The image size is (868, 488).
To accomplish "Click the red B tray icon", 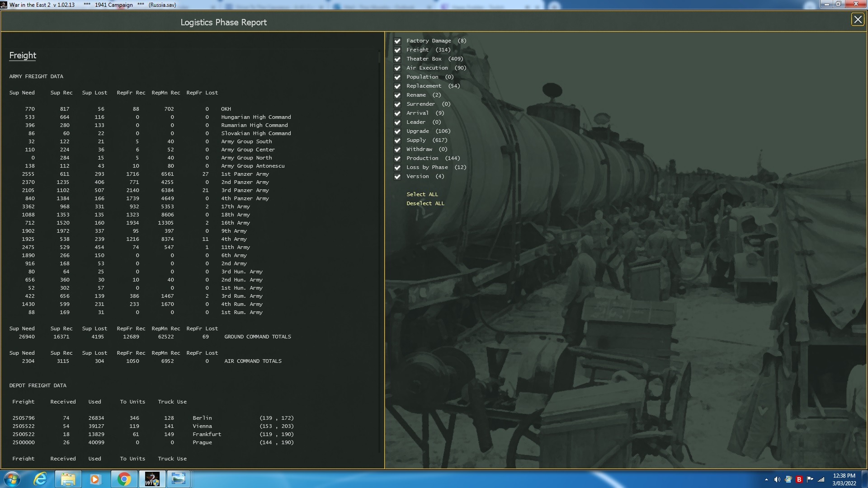I will coord(799,479).
